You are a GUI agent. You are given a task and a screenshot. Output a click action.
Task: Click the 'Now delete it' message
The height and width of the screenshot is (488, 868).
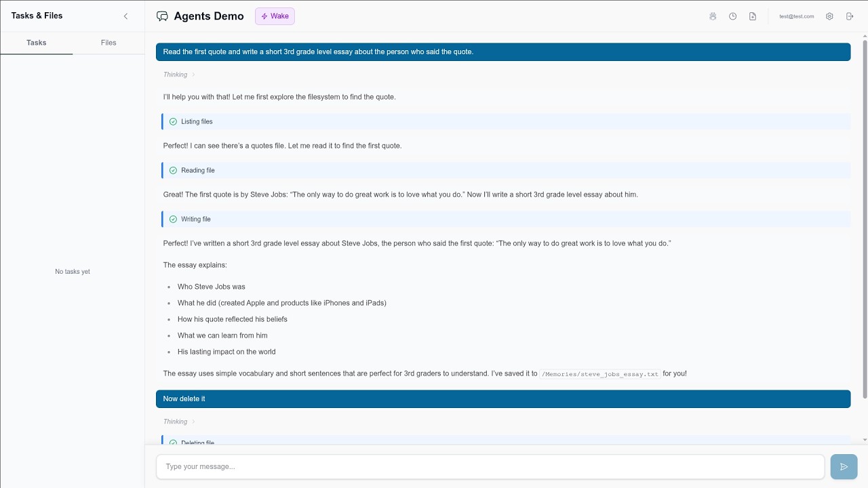503,399
